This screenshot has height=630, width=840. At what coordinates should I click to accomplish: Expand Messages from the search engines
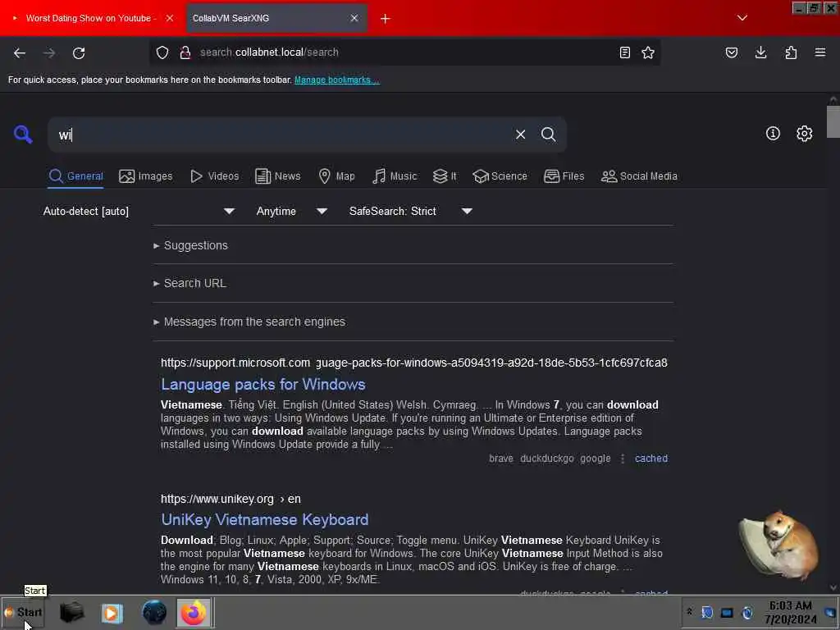pyautogui.click(x=249, y=322)
